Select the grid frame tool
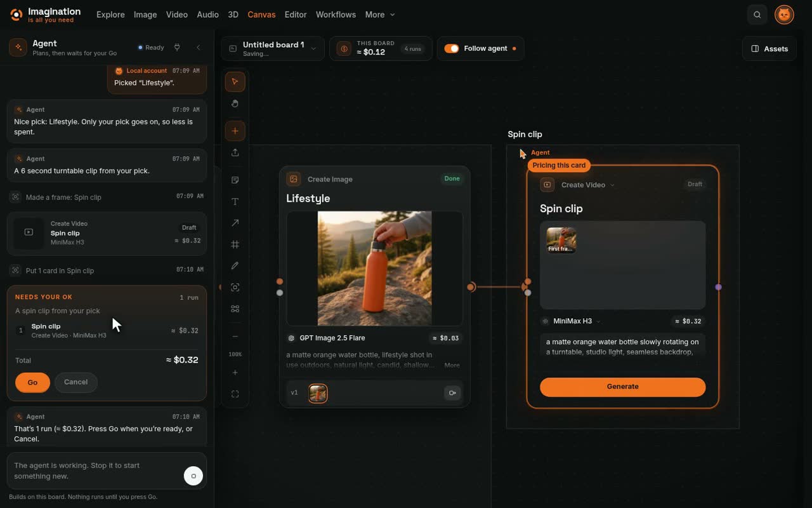 (235, 244)
